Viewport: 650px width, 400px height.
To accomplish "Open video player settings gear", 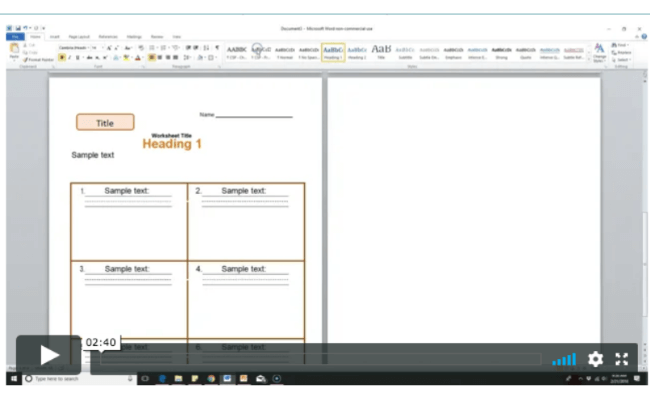I will pos(595,359).
